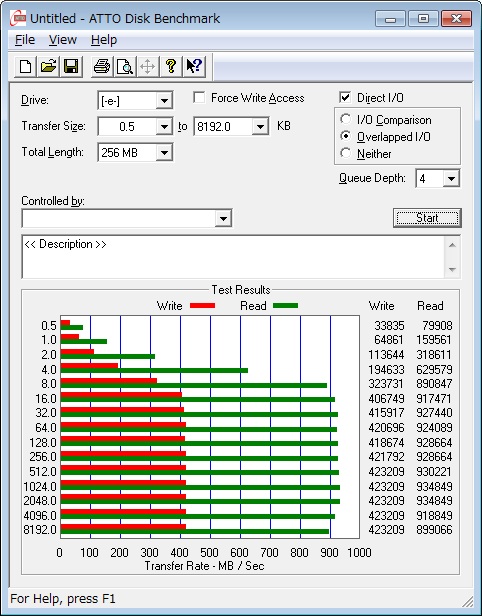
Task: Print results using the printer icon
Action: [x=102, y=66]
